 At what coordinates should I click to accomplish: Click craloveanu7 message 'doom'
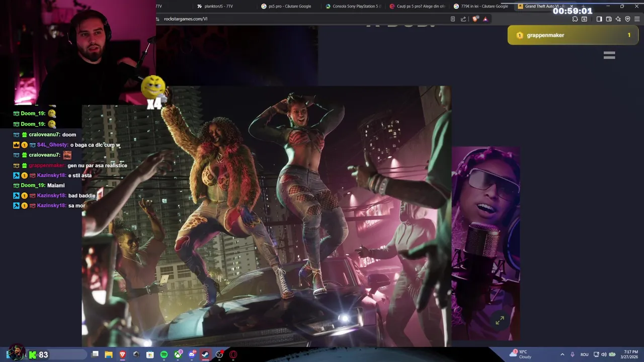(x=69, y=135)
